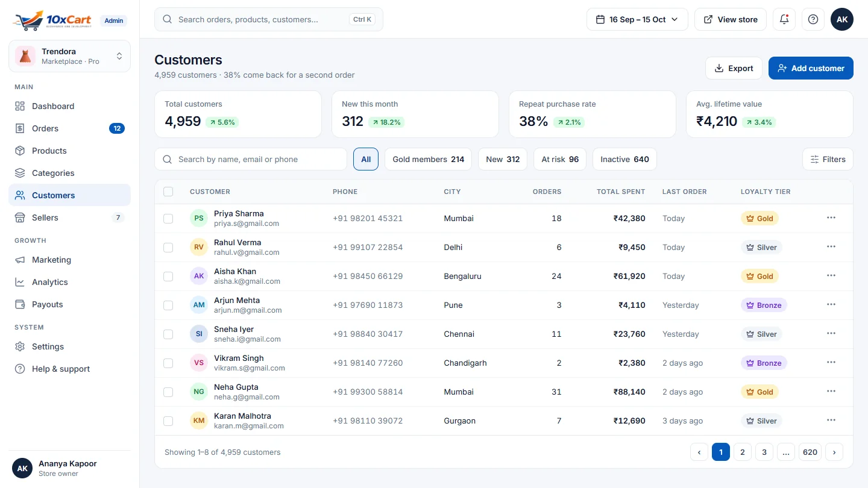Click the help question mark icon
Viewport: 868px width, 488px height.
pos(813,19)
